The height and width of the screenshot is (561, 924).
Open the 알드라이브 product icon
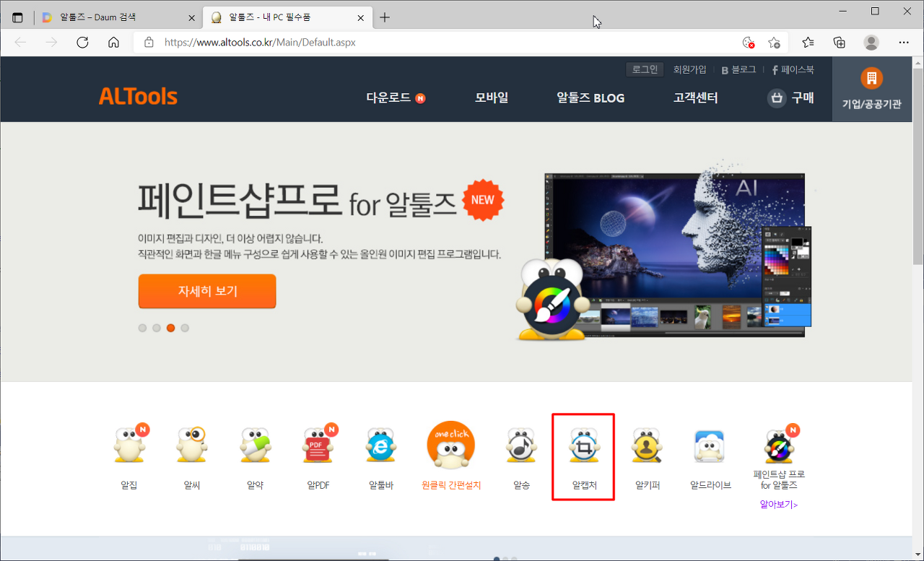[710, 446]
